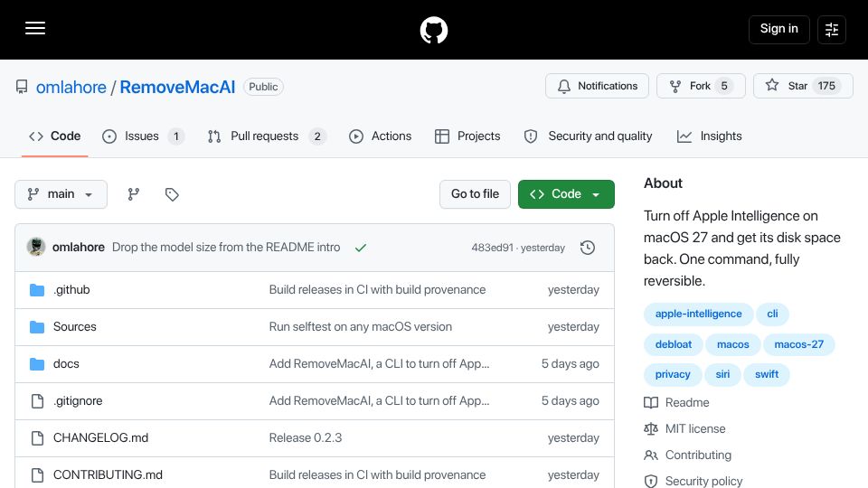Click the Sources folder icon

point(37,327)
